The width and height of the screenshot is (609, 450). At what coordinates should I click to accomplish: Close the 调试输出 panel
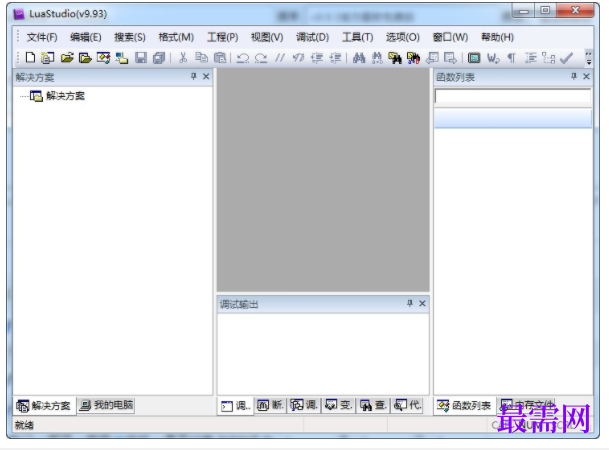pyautogui.click(x=422, y=303)
